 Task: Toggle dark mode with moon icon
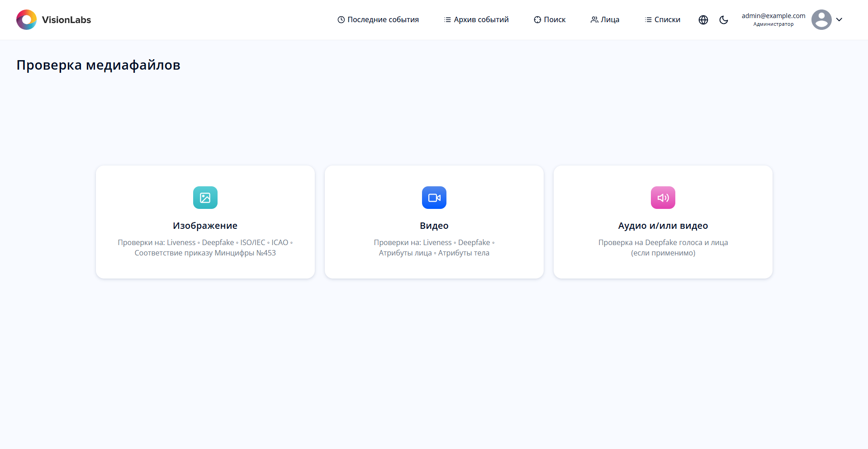pos(724,20)
